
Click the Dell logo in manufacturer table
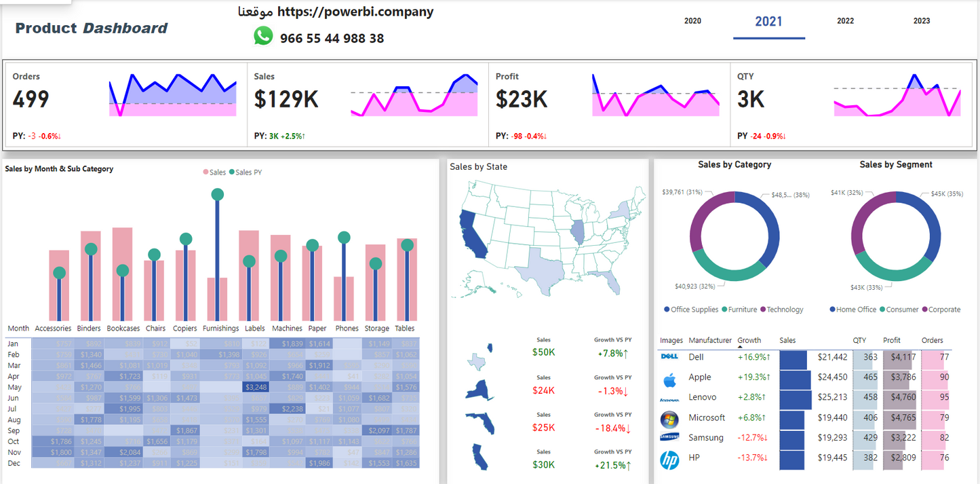click(x=669, y=356)
